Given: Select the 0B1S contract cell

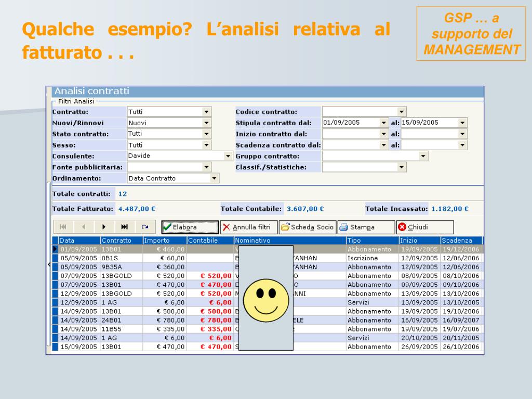Looking at the screenshot, I should pyautogui.click(x=122, y=258).
